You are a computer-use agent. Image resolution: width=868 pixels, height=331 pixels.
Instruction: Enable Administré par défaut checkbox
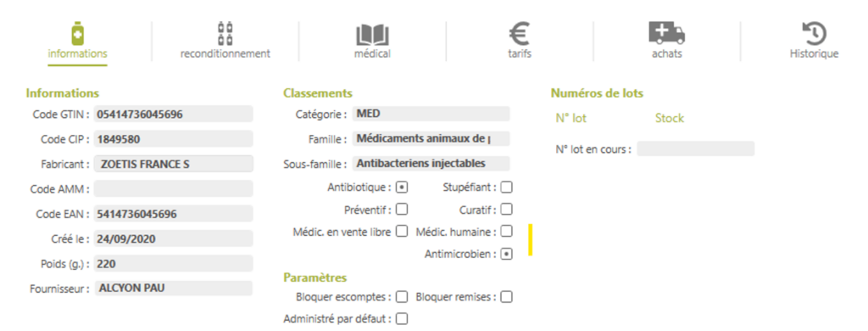(x=402, y=319)
